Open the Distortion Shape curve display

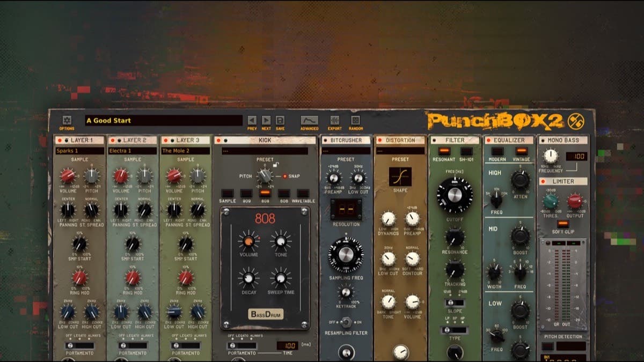pos(400,176)
